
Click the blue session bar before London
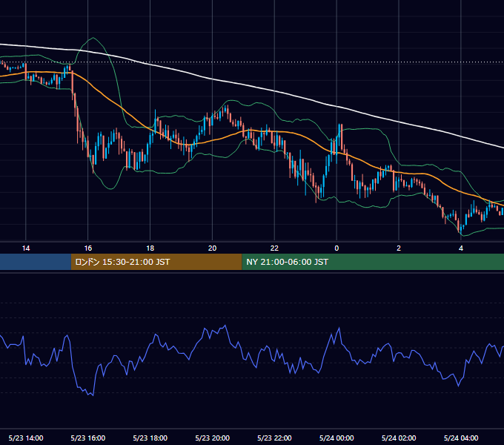[36, 262]
